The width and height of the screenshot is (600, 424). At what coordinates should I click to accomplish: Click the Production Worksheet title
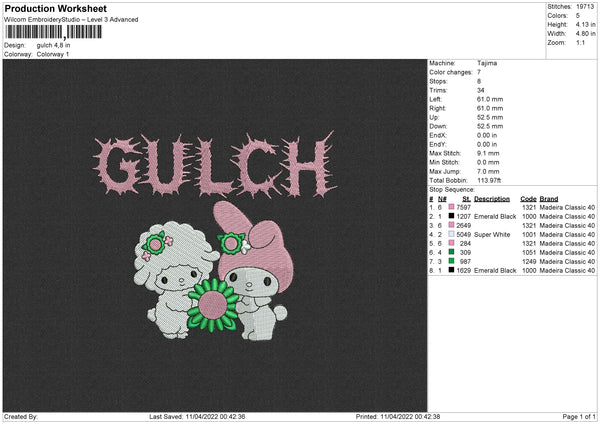click(x=56, y=8)
